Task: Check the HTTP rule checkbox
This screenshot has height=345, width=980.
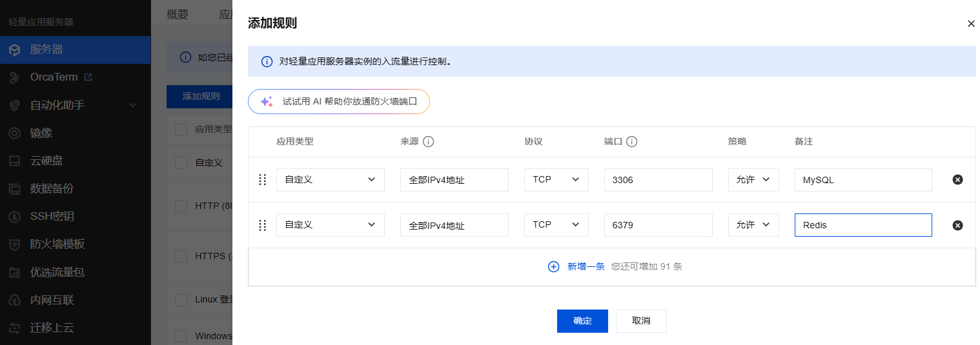Action: [181, 206]
